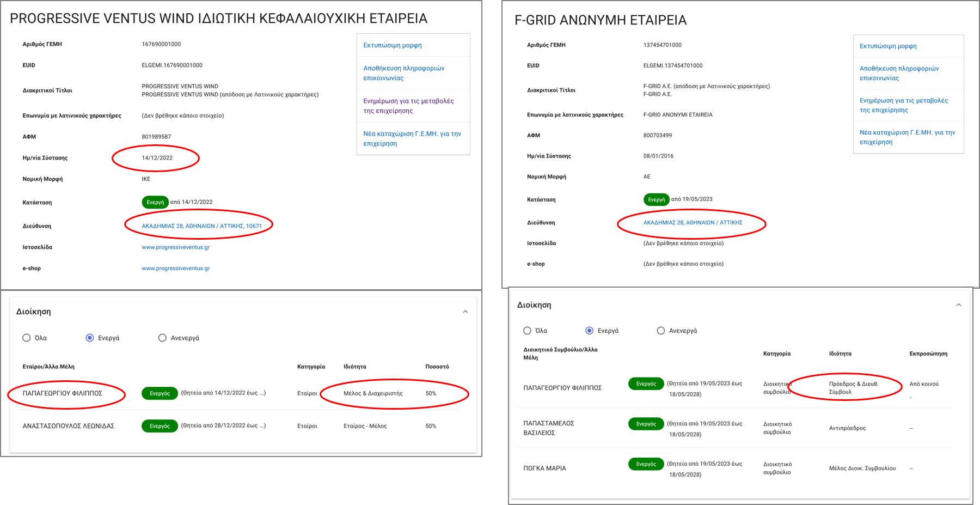Click Ποσοστό column header
The image size is (980, 505).
(437, 367)
